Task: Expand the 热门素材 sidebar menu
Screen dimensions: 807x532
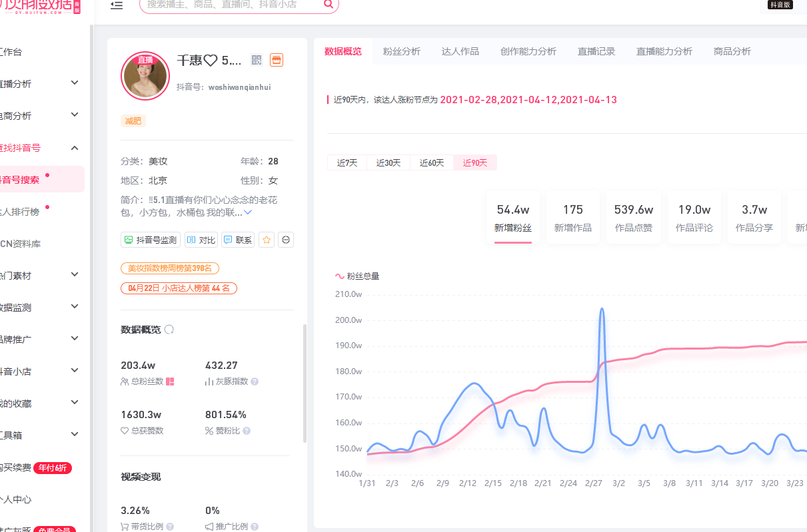Action: (x=75, y=274)
